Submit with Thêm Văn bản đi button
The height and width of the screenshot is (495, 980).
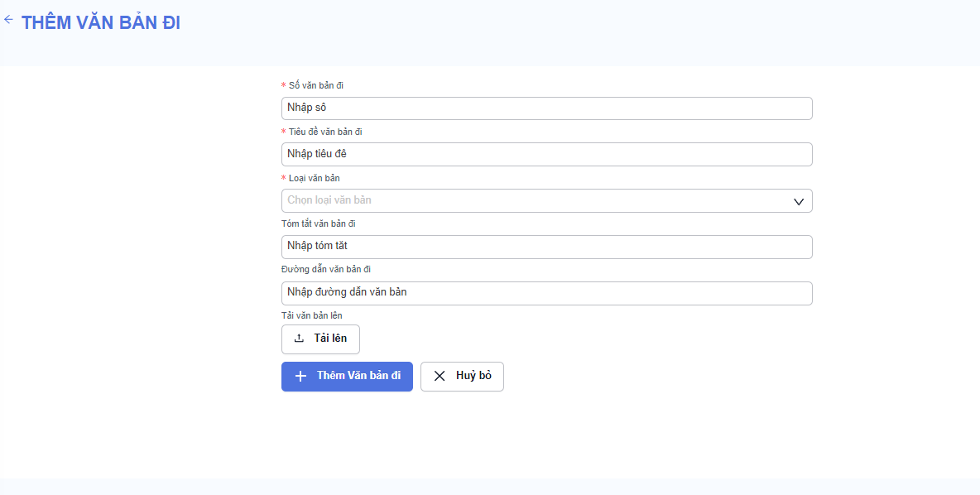(x=347, y=377)
